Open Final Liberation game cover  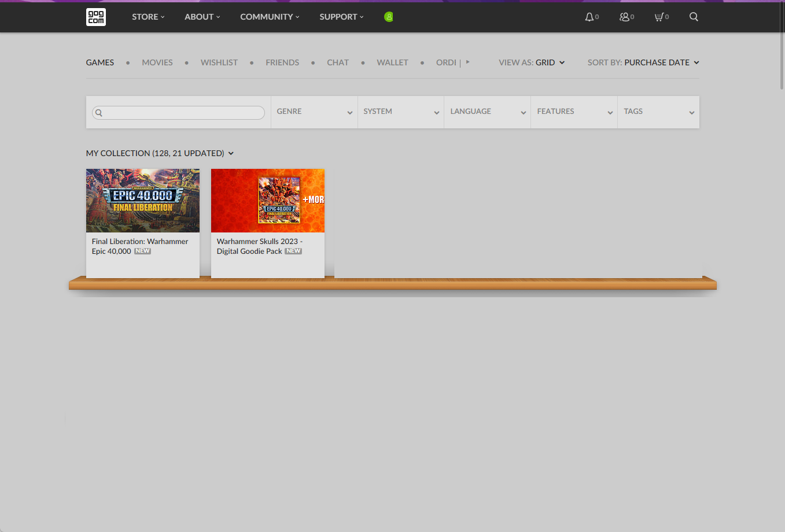point(143,201)
